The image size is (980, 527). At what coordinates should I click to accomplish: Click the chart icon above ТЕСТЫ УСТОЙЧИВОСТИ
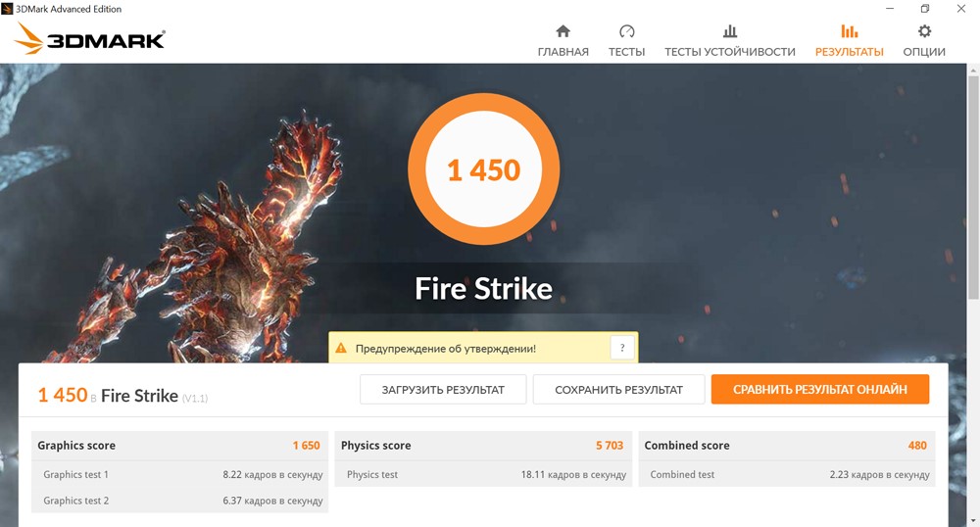tap(730, 31)
